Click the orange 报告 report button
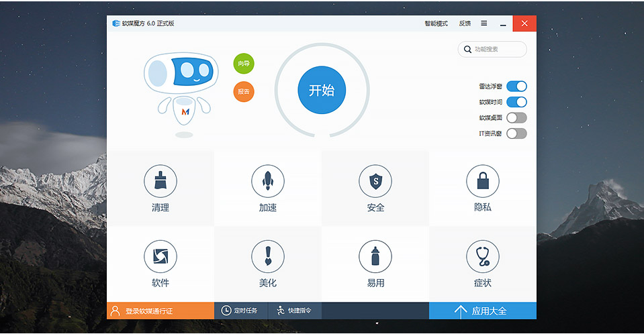This screenshot has width=644, height=334. (244, 91)
